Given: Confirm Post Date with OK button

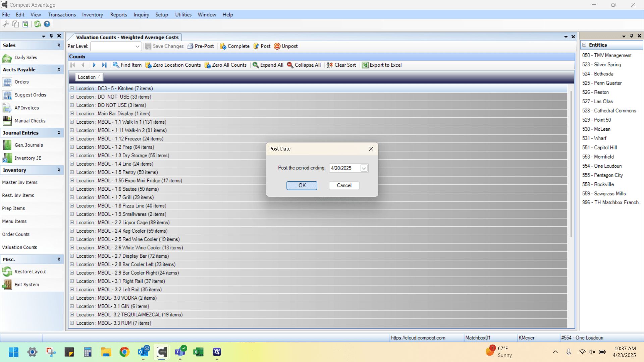Looking at the screenshot, I should (302, 185).
